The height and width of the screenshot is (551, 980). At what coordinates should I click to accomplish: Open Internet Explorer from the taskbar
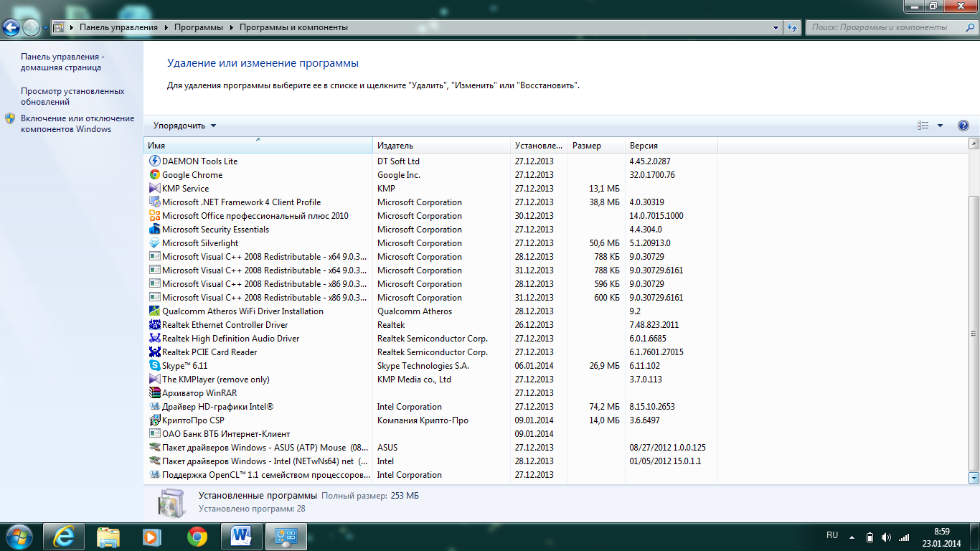[65, 536]
